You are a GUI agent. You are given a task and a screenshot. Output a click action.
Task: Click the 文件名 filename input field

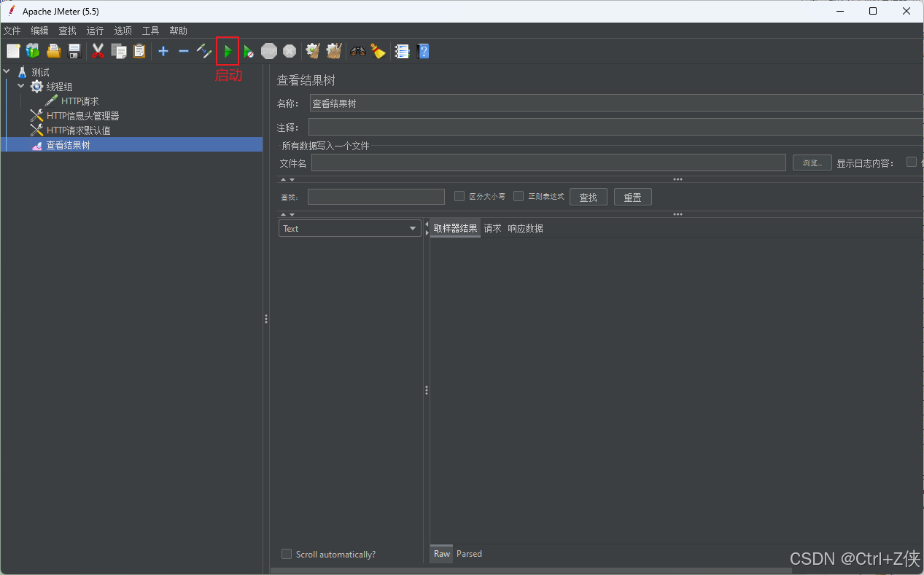pos(548,163)
